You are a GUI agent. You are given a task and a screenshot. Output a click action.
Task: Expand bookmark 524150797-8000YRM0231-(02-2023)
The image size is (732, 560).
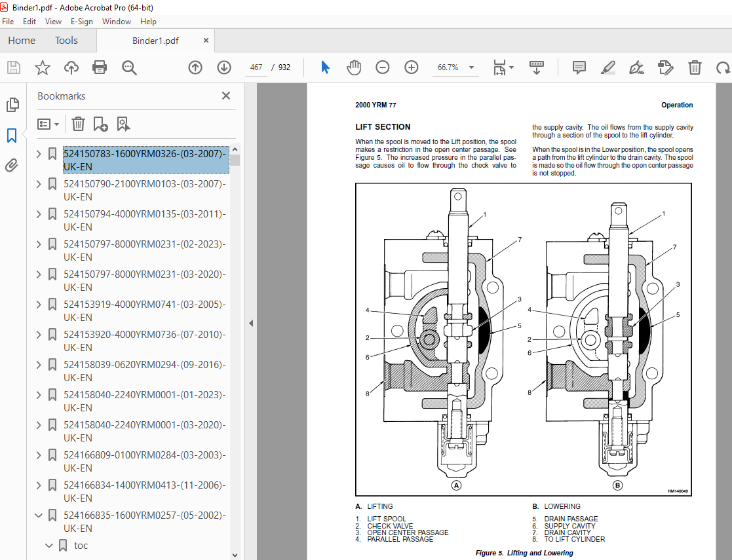click(x=39, y=244)
